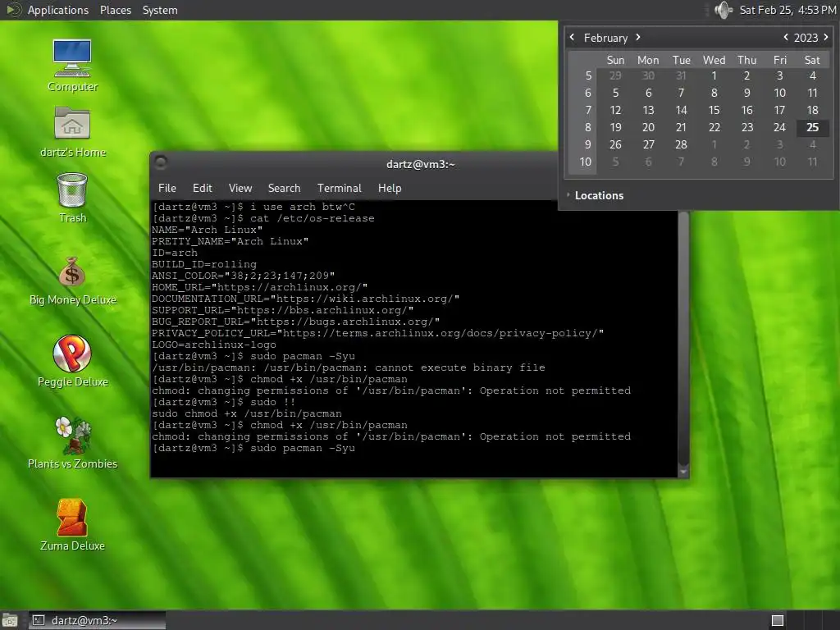Click the 'cat /etc/os-release' command line
The image size is (840, 630).
pyautogui.click(x=263, y=218)
